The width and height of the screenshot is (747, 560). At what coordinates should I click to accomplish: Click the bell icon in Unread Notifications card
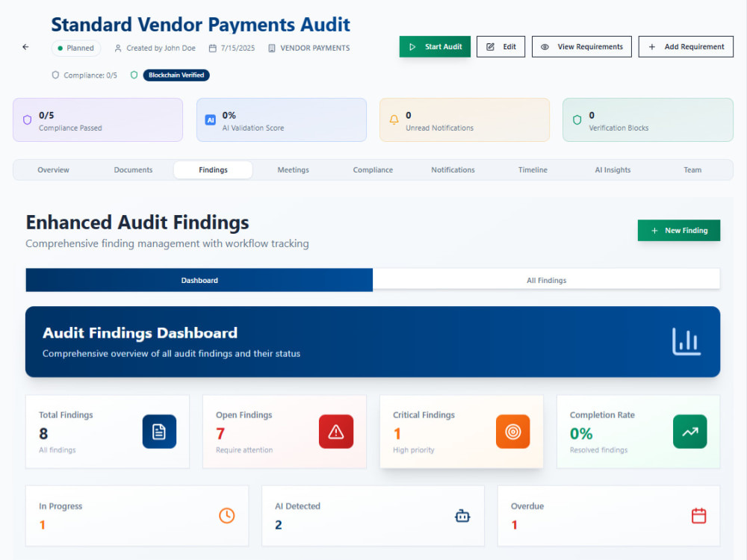point(394,120)
